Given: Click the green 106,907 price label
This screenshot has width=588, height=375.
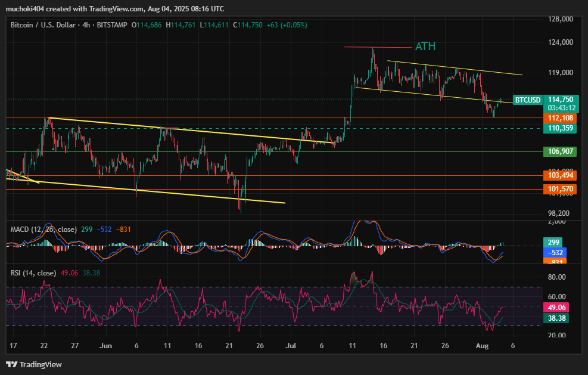Looking at the screenshot, I should pos(560,151).
